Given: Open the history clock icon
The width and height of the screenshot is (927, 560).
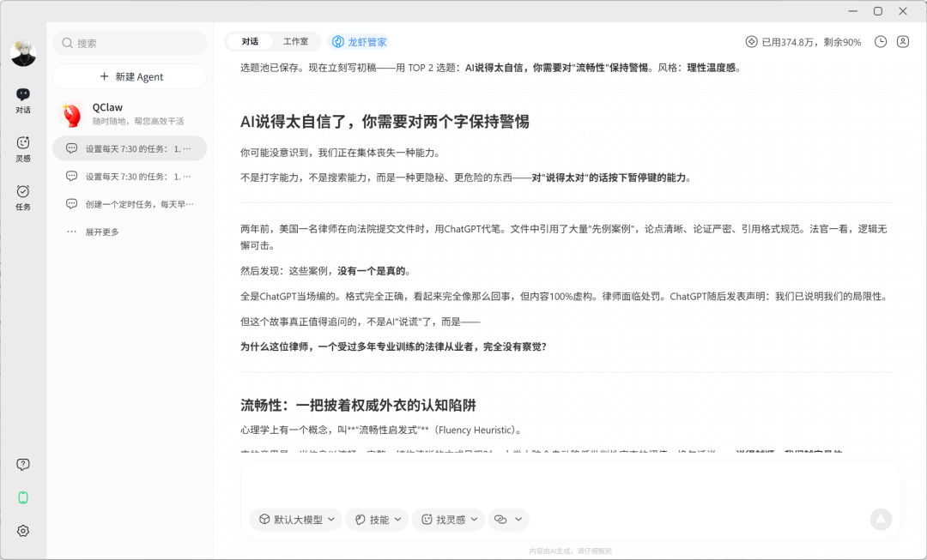Looking at the screenshot, I should (881, 41).
